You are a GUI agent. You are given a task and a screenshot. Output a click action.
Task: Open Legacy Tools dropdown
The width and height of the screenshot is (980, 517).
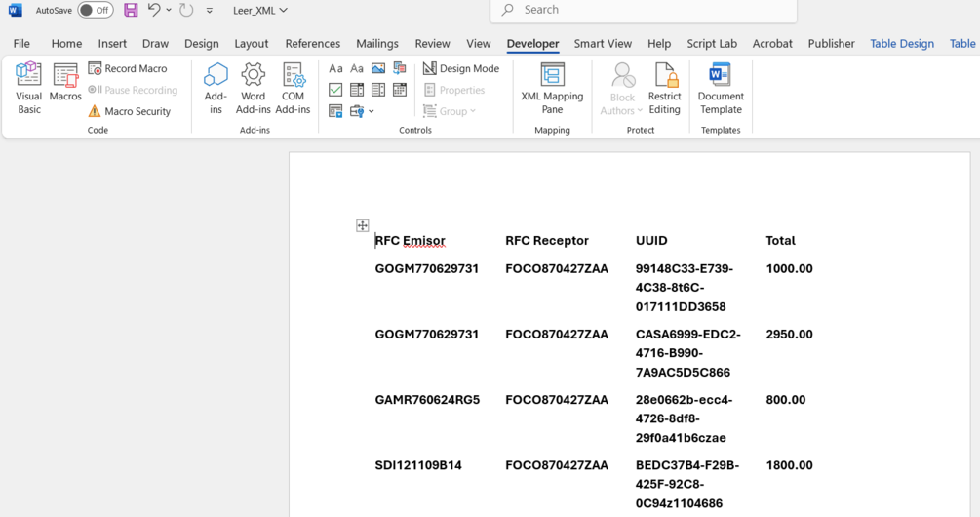[x=362, y=111]
